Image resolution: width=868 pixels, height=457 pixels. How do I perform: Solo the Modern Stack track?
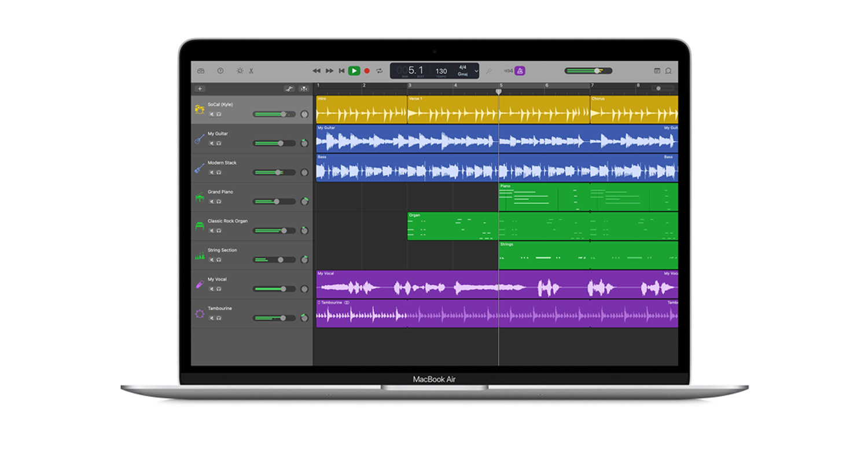pyautogui.click(x=219, y=172)
